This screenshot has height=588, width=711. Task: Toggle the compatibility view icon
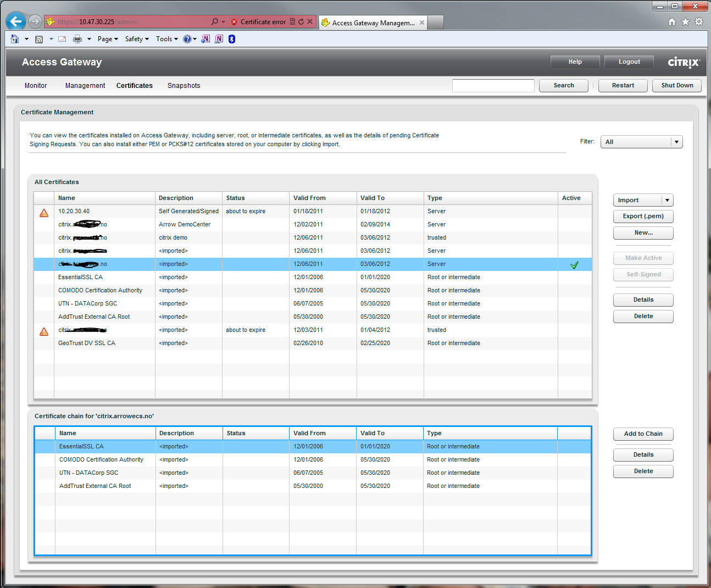pos(293,21)
